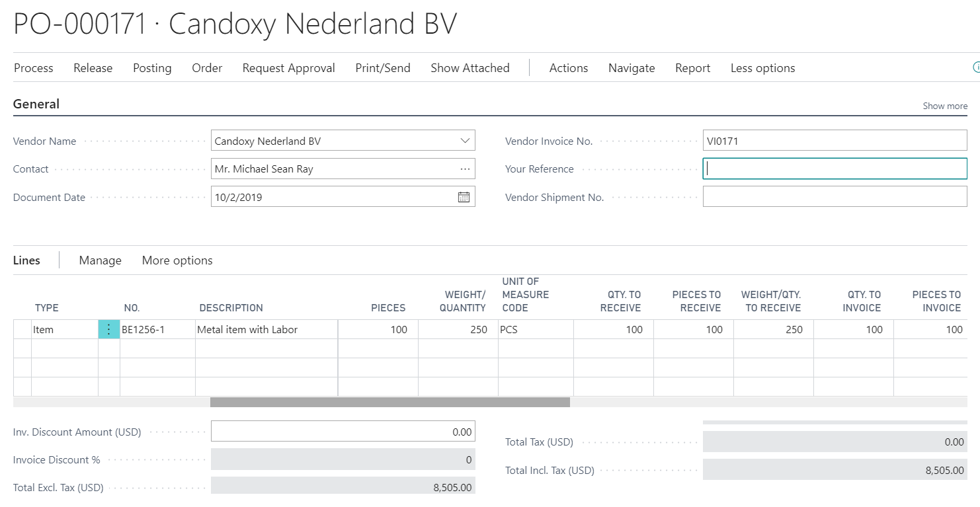Open the Contact lookup ellipsis

click(x=465, y=169)
